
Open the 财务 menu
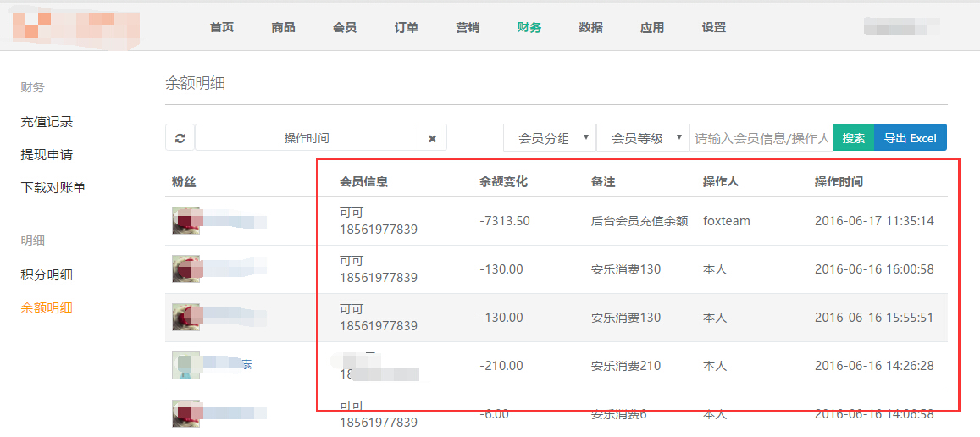[529, 27]
